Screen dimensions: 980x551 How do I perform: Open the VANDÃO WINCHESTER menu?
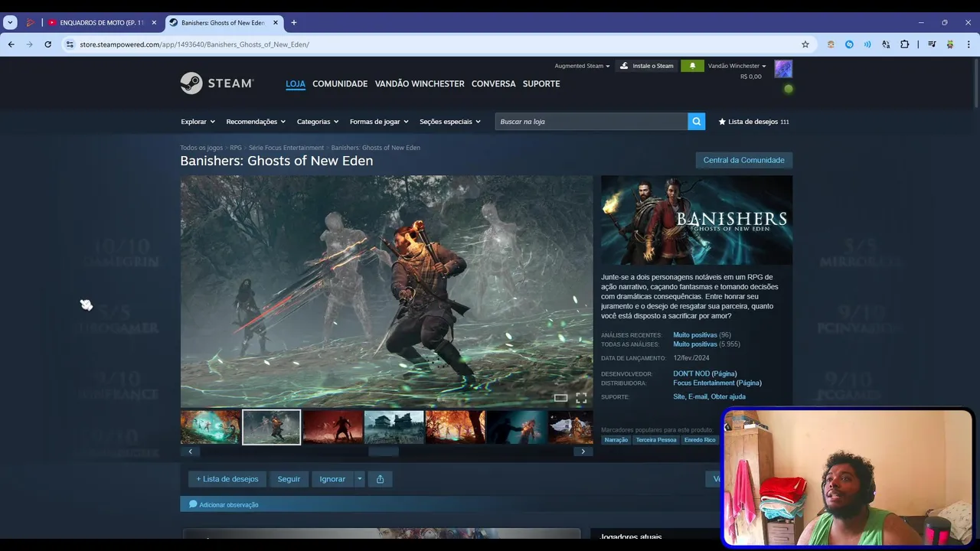point(420,83)
